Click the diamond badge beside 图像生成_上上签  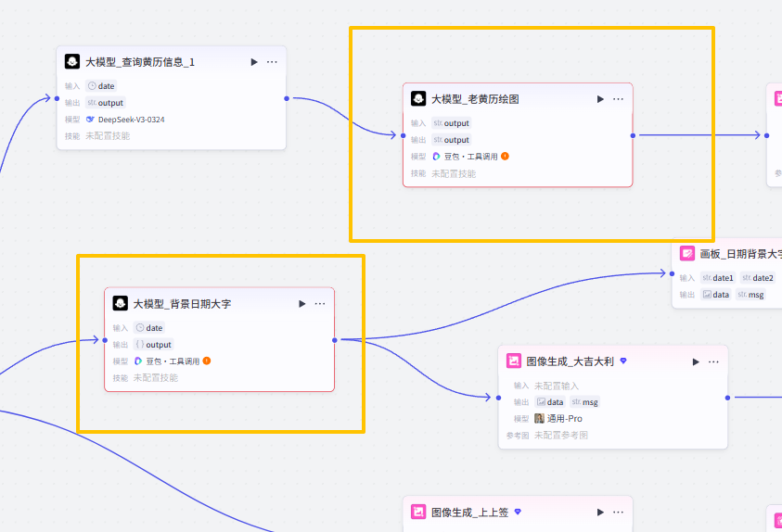(x=518, y=512)
